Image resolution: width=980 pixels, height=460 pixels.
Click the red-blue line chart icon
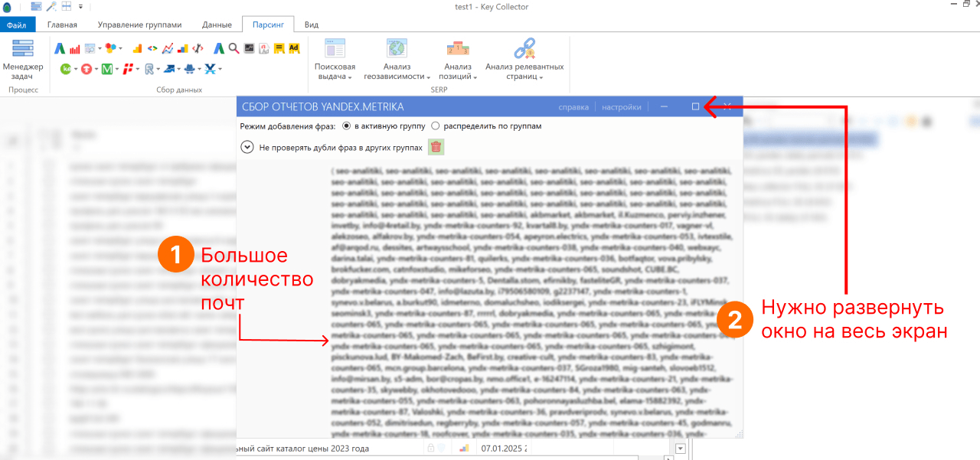(x=167, y=48)
